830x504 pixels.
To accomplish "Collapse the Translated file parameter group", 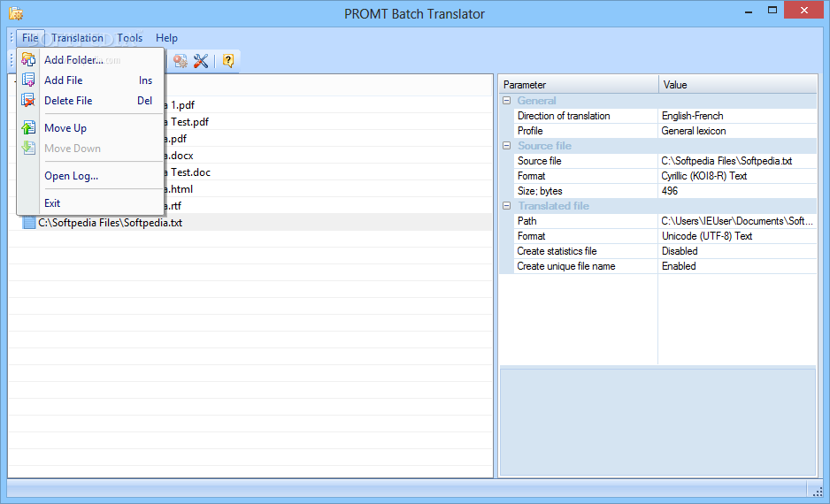I will 506,206.
